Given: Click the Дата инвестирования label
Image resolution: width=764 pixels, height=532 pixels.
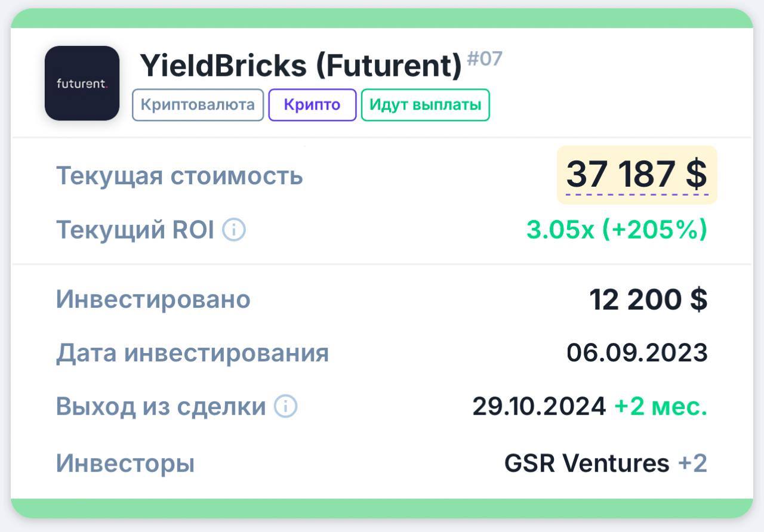Looking at the screenshot, I should 192,352.
